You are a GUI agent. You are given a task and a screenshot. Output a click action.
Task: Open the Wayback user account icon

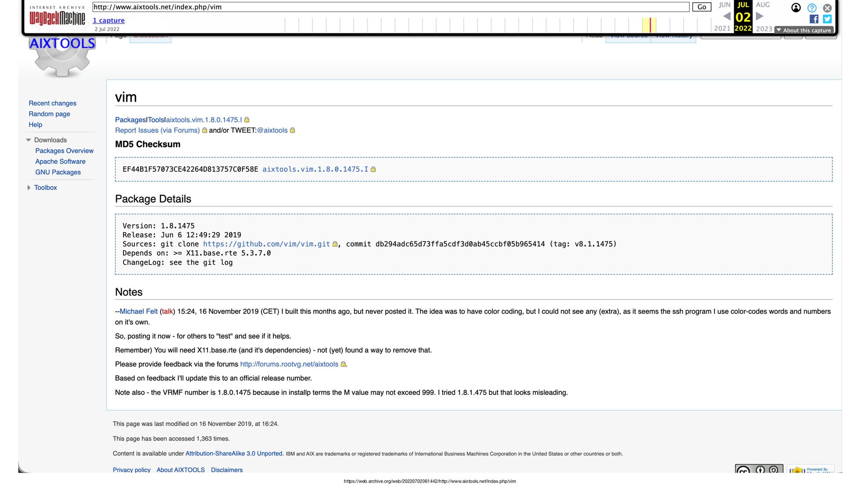pos(796,8)
